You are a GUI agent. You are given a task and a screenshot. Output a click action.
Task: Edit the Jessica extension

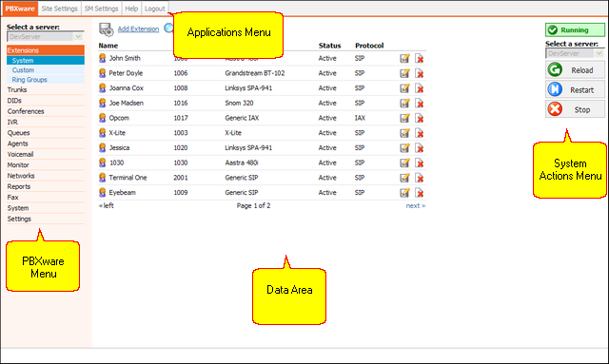point(404,148)
